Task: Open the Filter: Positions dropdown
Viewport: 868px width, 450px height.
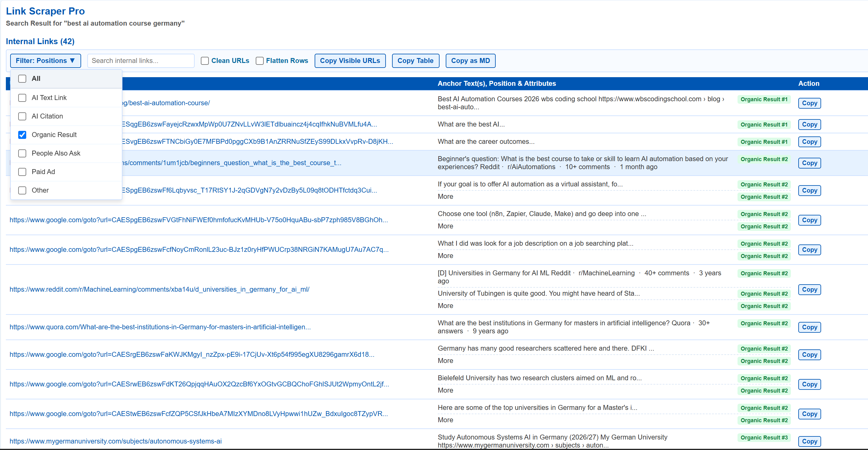Action: coord(45,61)
